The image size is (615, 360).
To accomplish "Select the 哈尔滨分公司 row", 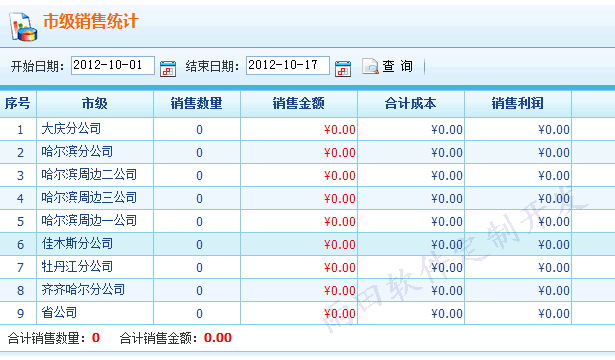I will (308, 152).
